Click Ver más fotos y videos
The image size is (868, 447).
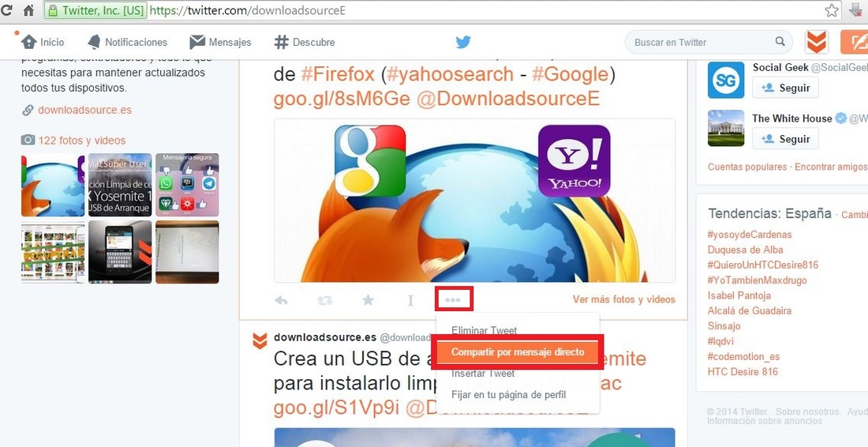pyautogui.click(x=624, y=299)
